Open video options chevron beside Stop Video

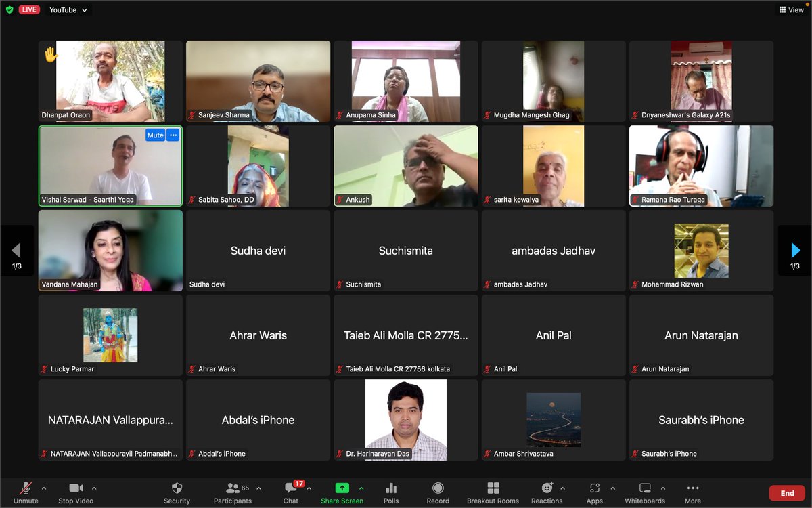click(94, 488)
